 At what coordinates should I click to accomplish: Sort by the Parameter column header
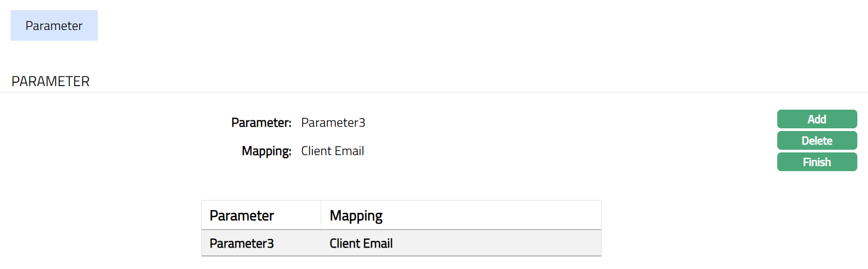(x=242, y=216)
